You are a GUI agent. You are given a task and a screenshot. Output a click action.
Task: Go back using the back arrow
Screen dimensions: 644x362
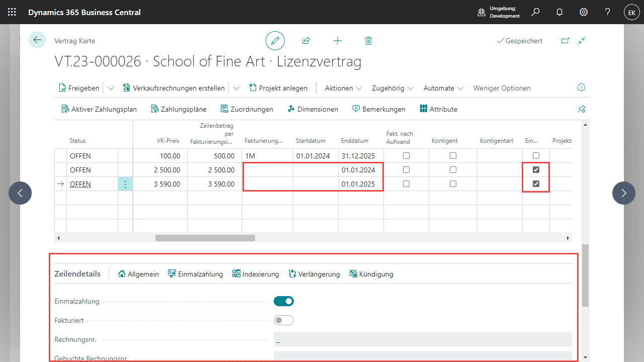click(x=37, y=40)
